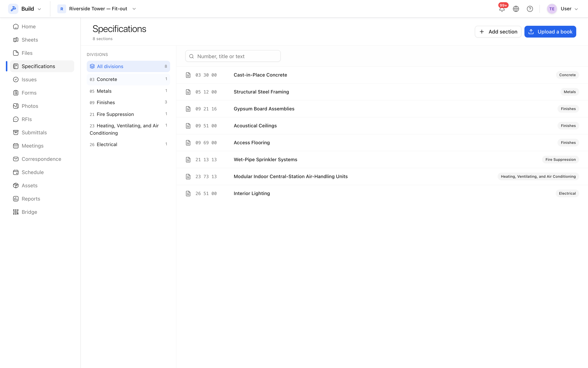Image resolution: width=588 pixels, height=368 pixels.
Task: Click the TE user avatar
Action: [552, 9]
